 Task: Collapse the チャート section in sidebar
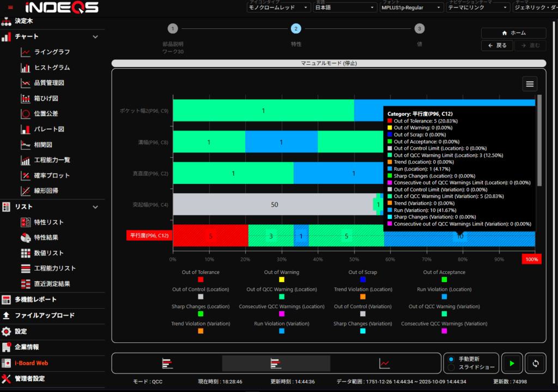coord(95,37)
